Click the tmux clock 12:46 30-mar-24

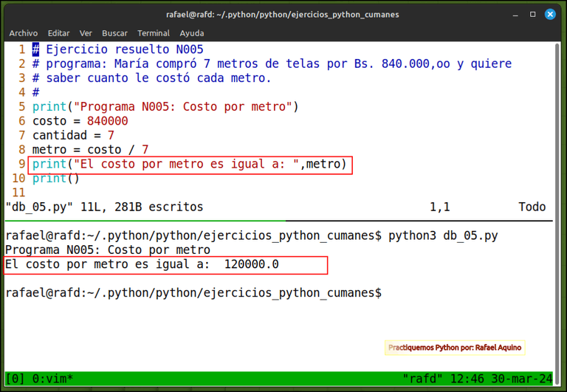[x=501, y=379]
